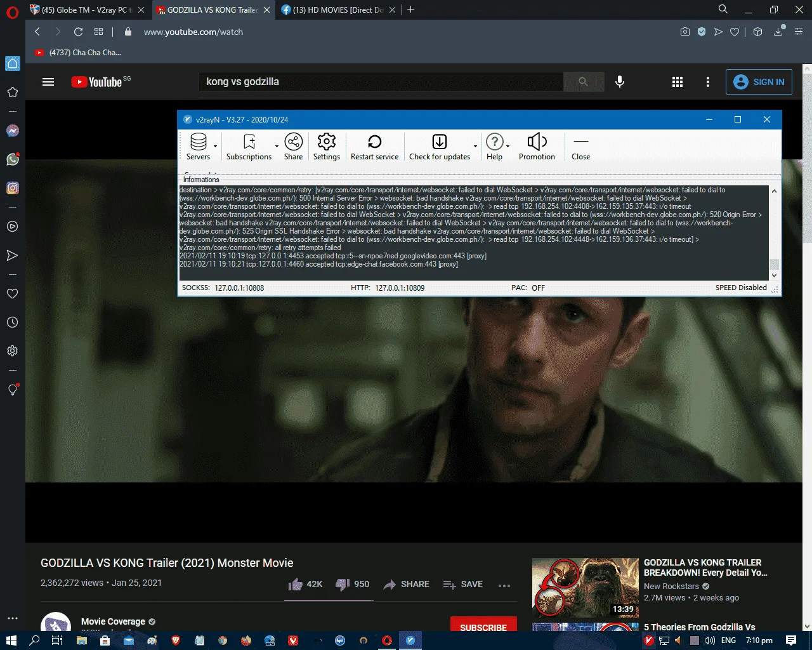Dislike the video (950)
Image resolution: width=812 pixels, height=650 pixels.
pyautogui.click(x=352, y=584)
